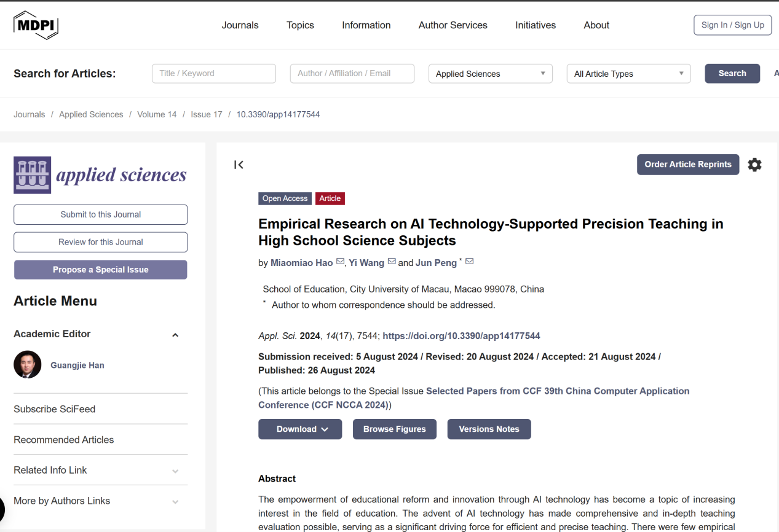Open the All Article Types dropdown

tap(628, 74)
